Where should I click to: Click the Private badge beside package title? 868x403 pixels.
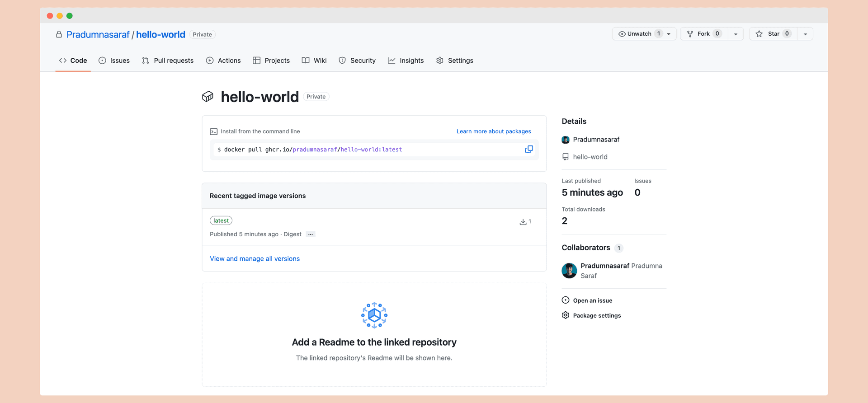316,97
